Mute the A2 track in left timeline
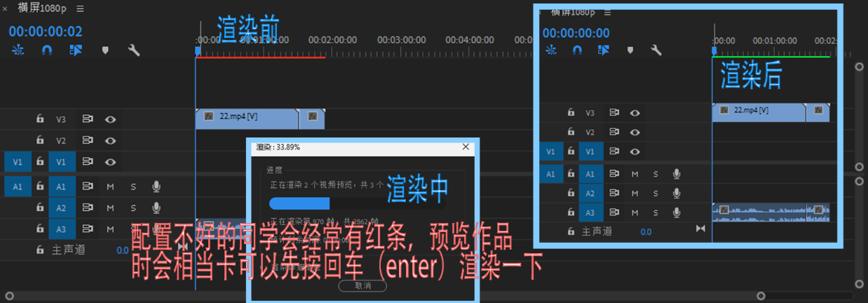The height and width of the screenshot is (303, 868). (x=110, y=208)
